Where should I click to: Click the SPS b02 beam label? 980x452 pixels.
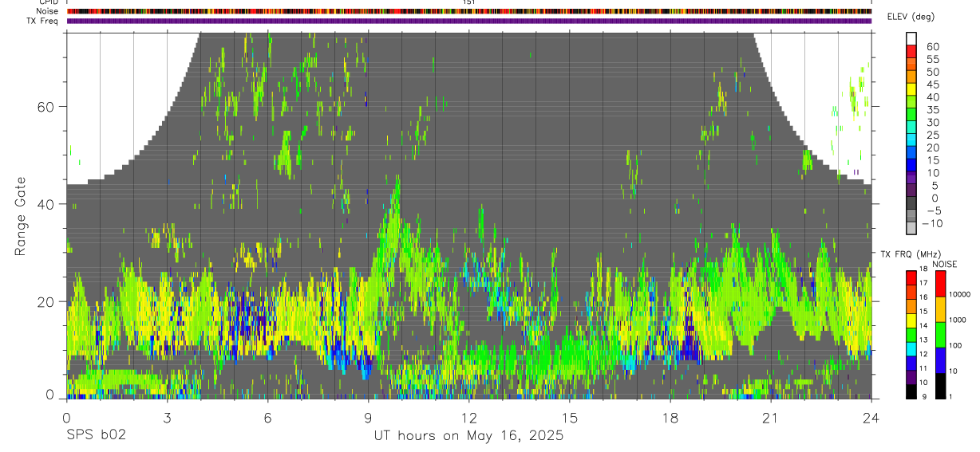[95, 435]
